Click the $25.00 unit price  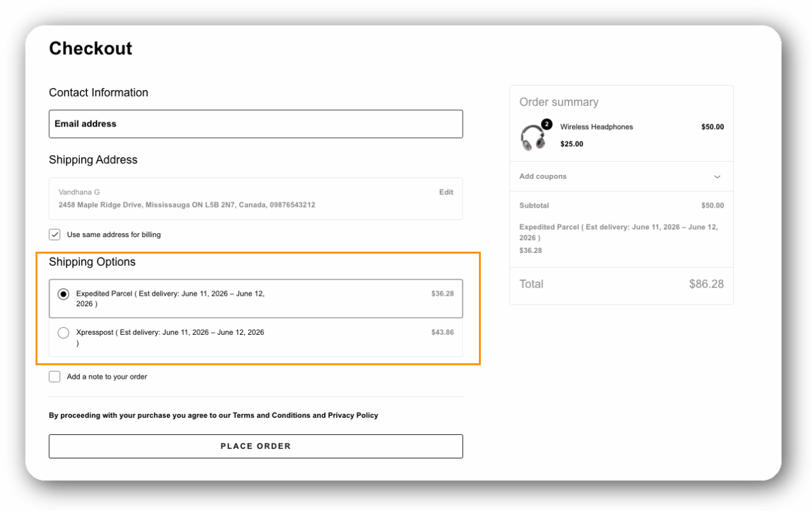click(x=572, y=144)
